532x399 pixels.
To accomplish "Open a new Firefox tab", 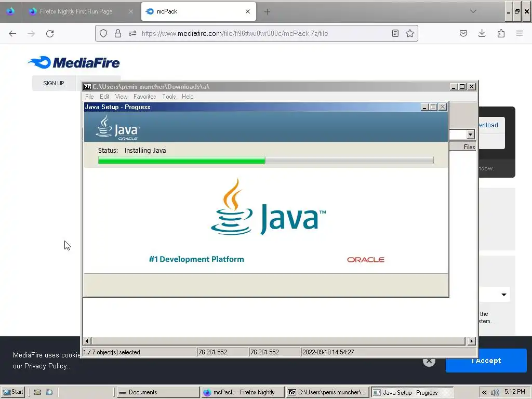I will [x=267, y=11].
